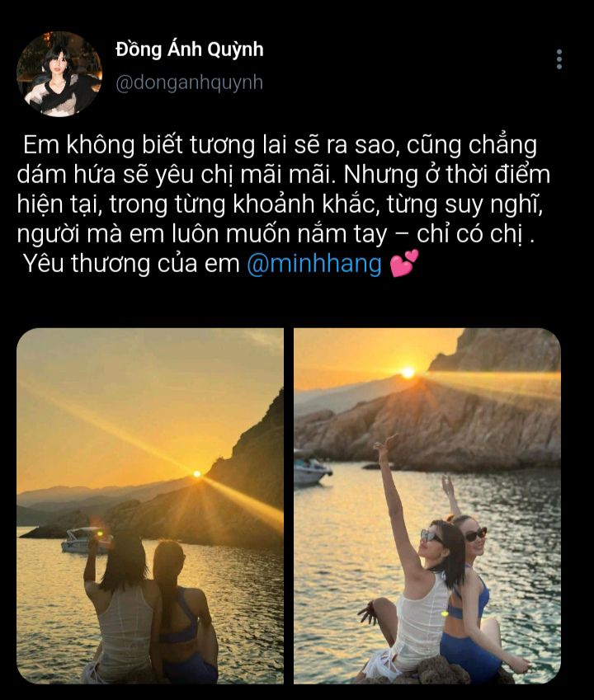Open Đồng Ánh Quỳnh's profile avatar
594x700 pixels.
click(x=59, y=73)
